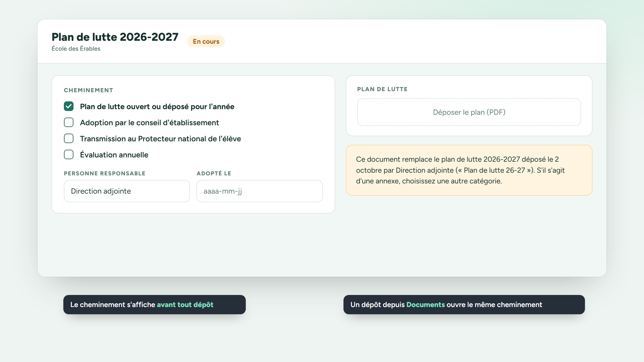Click the 'CHEMINEMENT' section label
The height and width of the screenshot is (362, 644).
89,90
